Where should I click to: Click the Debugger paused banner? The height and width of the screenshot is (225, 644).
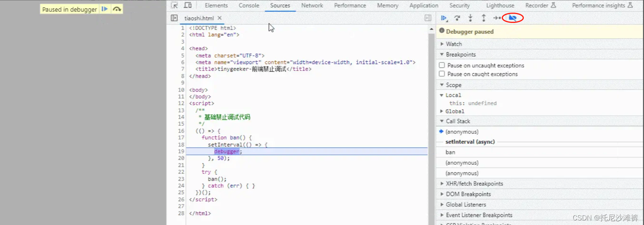[x=539, y=31]
